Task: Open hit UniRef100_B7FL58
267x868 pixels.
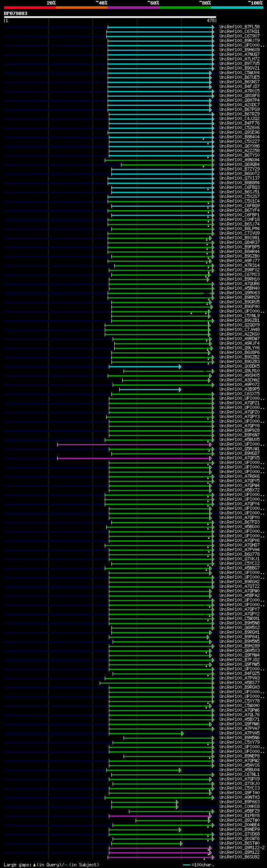Action: tap(239, 27)
